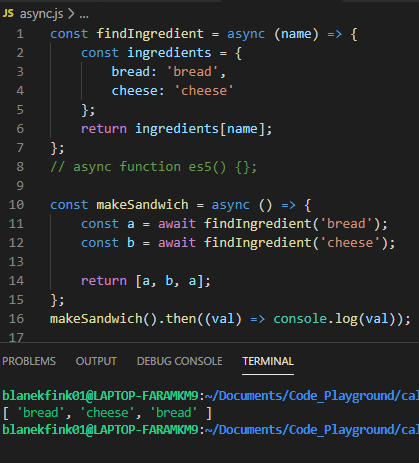This screenshot has height=463, width=419.
Task: Click the first terminal prompt blanekfink01@LAPTOP-FARAMKM9
Action: click(100, 396)
